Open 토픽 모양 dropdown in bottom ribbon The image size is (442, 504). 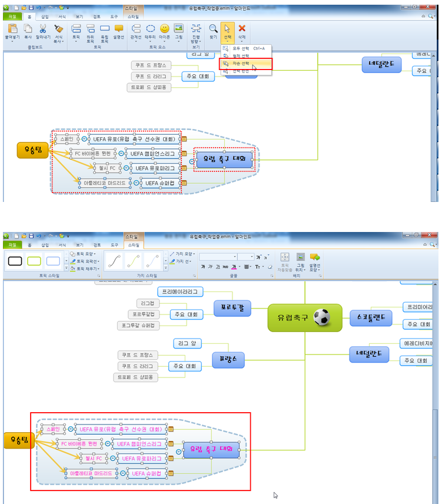(x=83, y=254)
